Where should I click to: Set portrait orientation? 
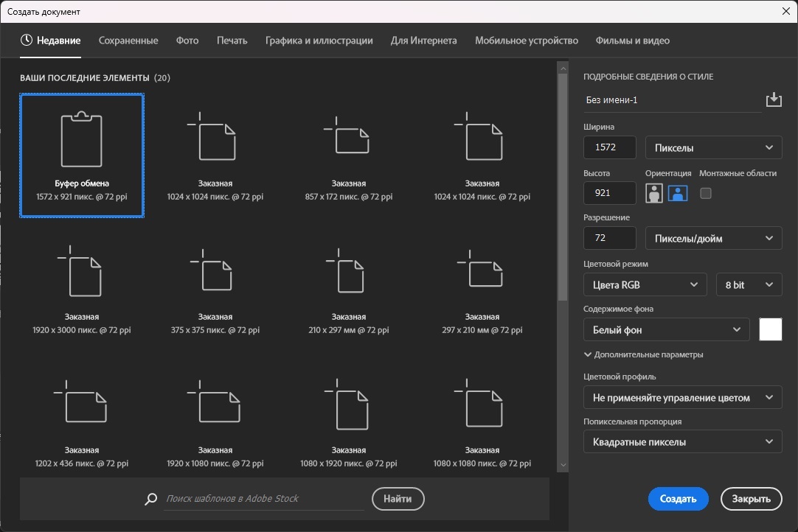point(654,193)
